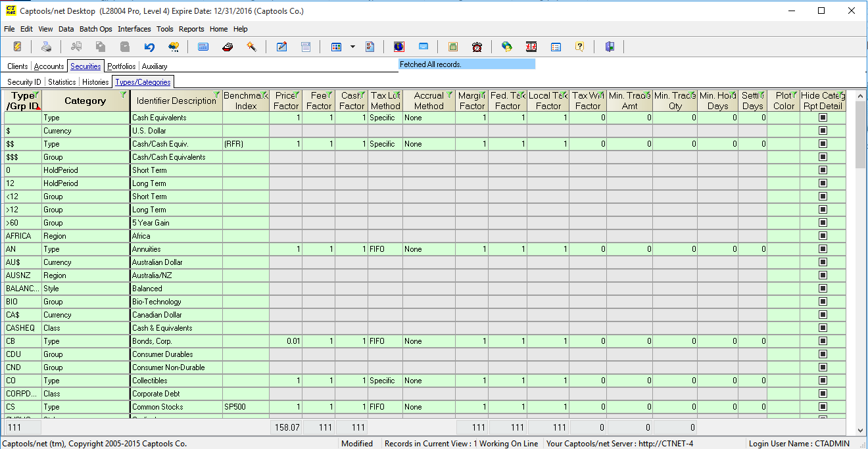Viewport: 868px width, 449px height.
Task: Click the magic wand wizard icon
Action: click(x=251, y=46)
